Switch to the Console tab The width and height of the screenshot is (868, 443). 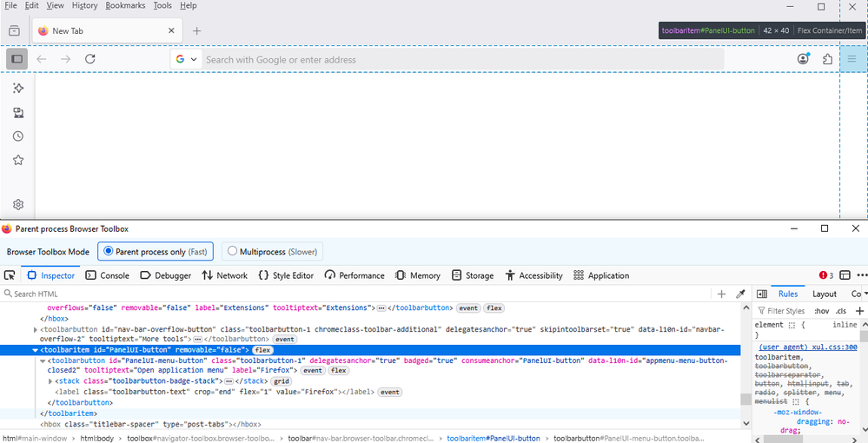click(108, 275)
